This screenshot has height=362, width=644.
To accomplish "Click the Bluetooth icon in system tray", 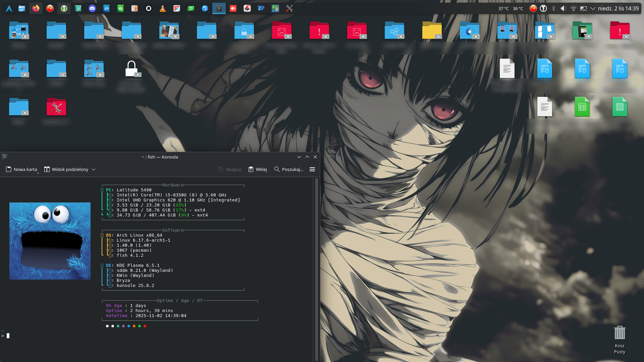I will (x=553, y=9).
